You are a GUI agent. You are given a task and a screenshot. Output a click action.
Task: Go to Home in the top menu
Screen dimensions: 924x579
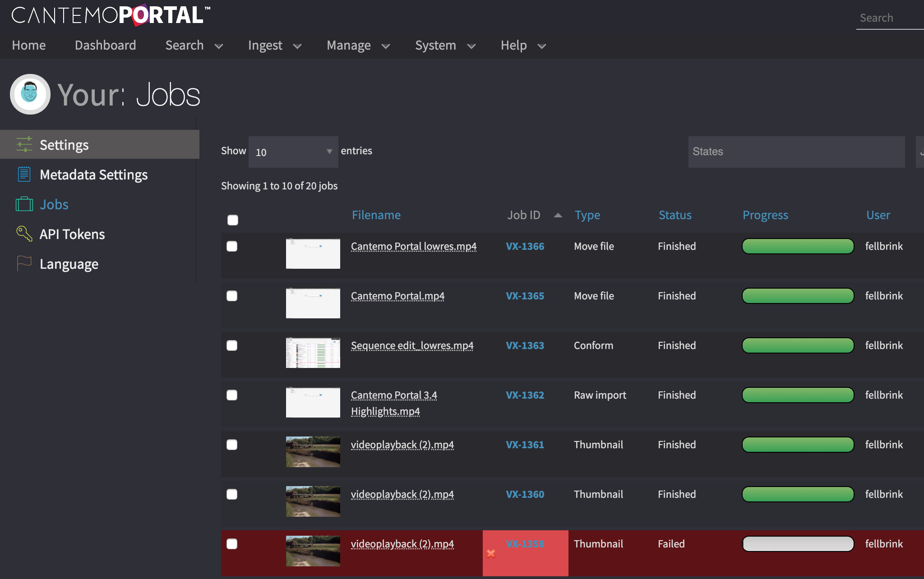tap(29, 45)
